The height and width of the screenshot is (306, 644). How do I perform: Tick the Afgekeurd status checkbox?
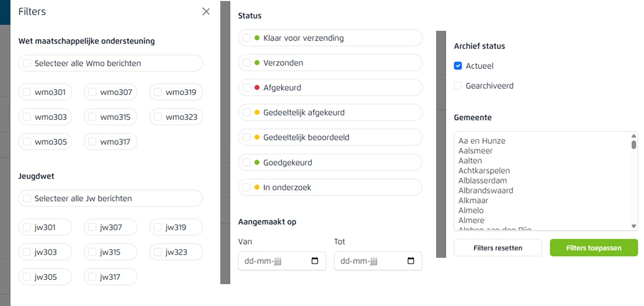pyautogui.click(x=247, y=87)
